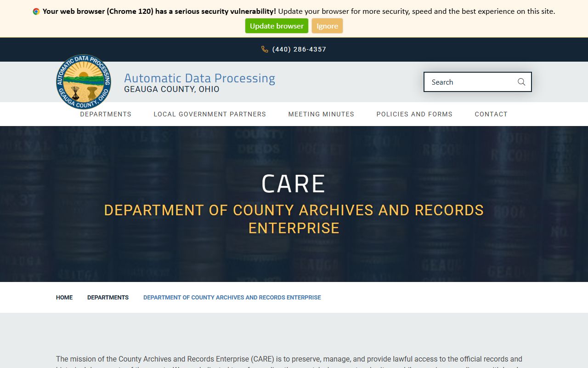Click the large CARE hero heading
Image resolution: width=588 pixels, height=368 pixels.
coord(294,184)
